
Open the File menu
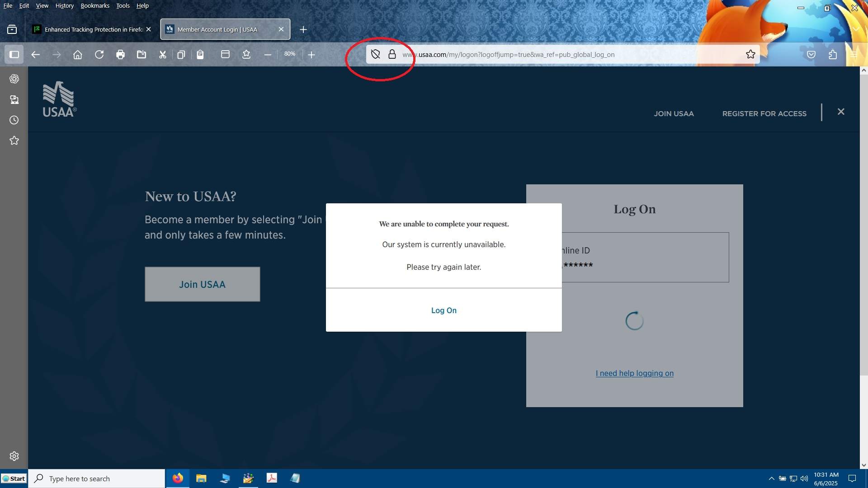point(8,5)
